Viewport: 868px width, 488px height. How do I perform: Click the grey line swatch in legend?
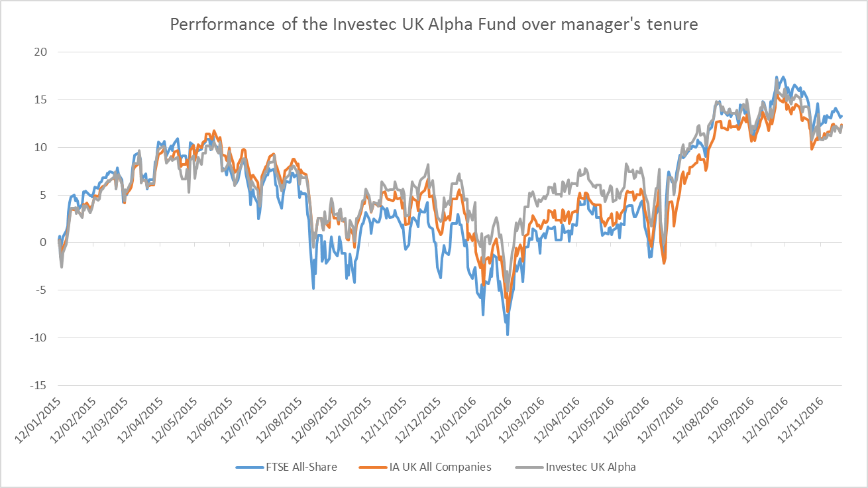point(529,467)
